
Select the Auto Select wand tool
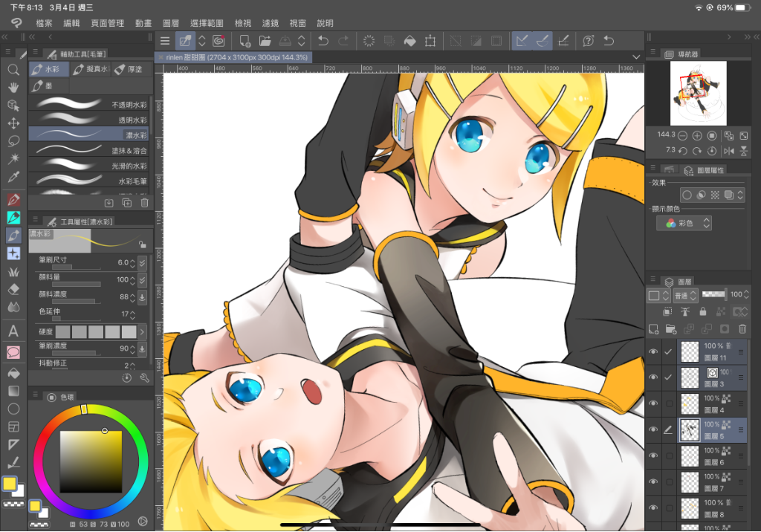point(13,159)
